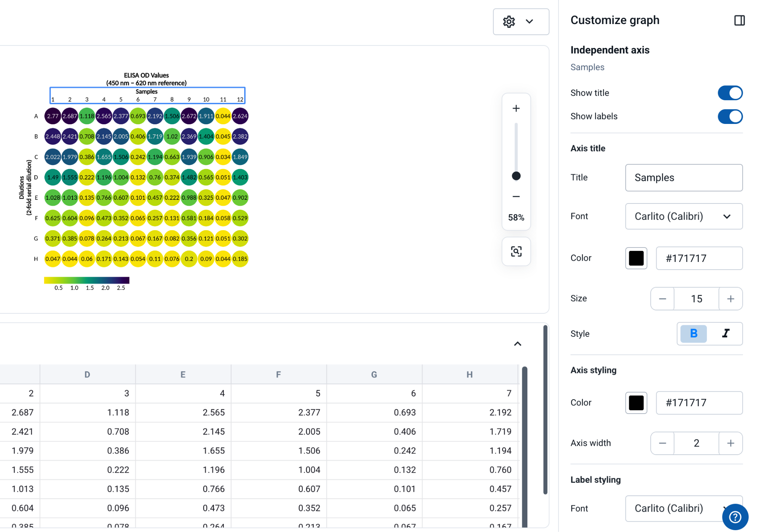Click the Axis styling color hex field
The width and height of the screenshot is (758, 532).
[x=699, y=403]
